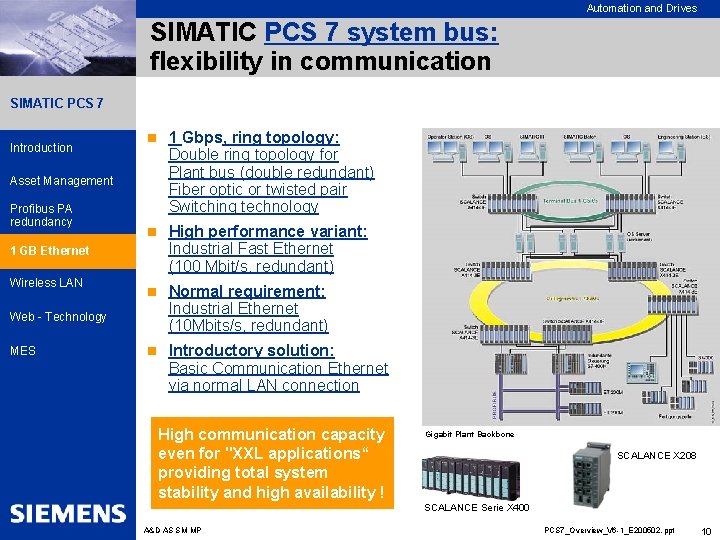The image size is (720, 540).
Task: Click the Siemens logo
Action: tap(68, 513)
